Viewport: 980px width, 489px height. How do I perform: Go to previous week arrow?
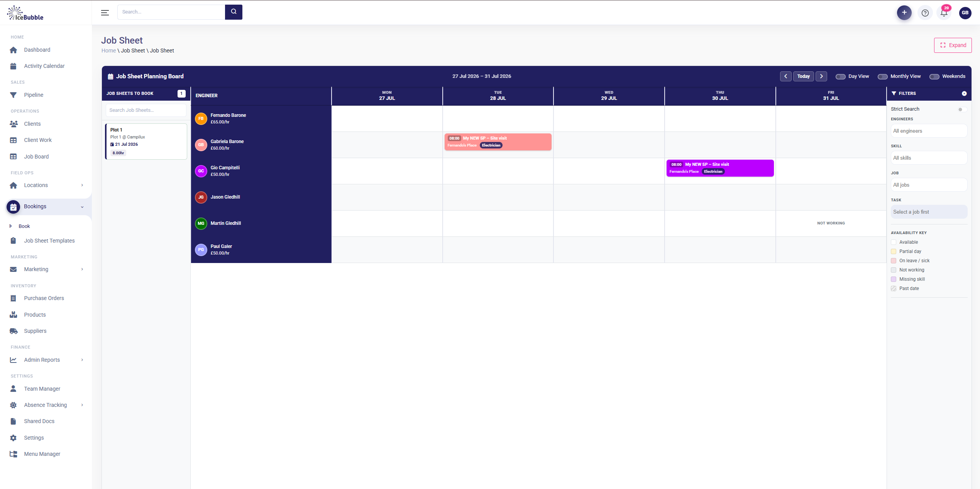tap(785, 76)
